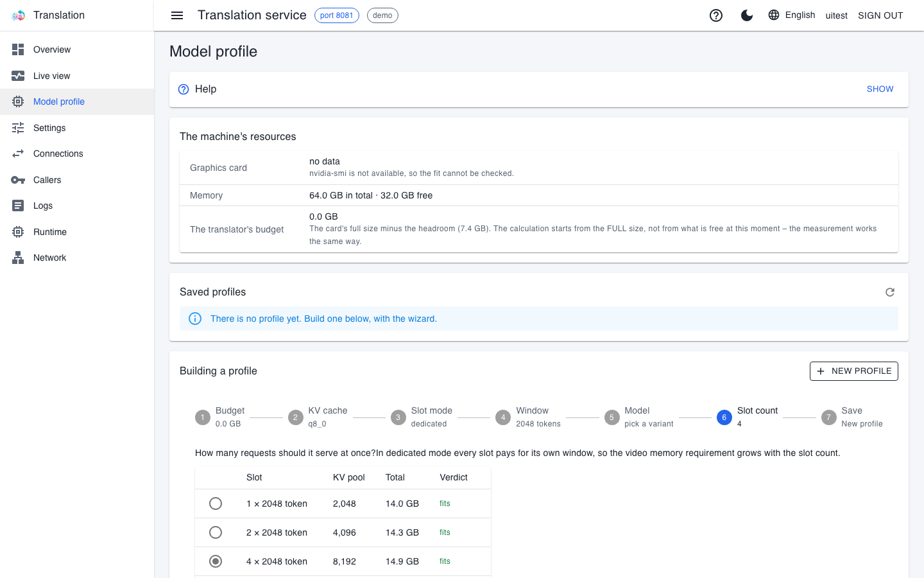Click the NEW PROFILE button
Image resolution: width=924 pixels, height=578 pixels.
854,371
